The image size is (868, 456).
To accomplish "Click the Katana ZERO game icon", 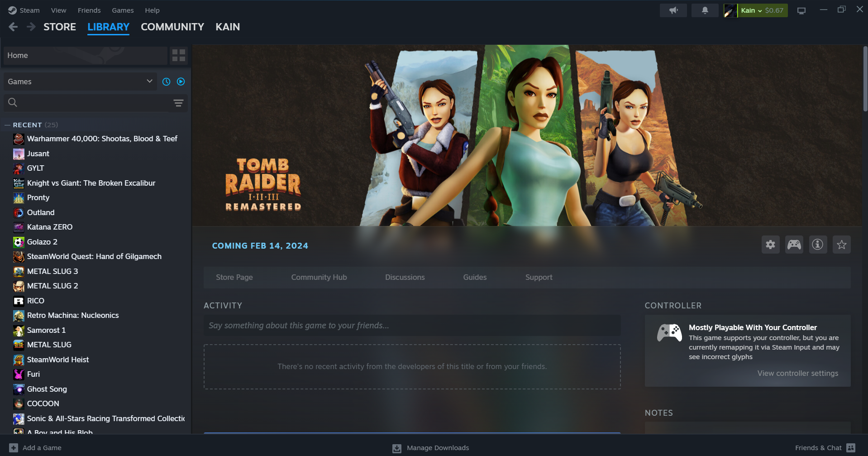I will [x=19, y=227].
